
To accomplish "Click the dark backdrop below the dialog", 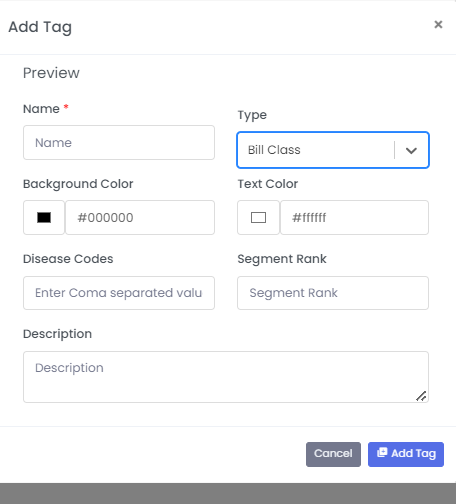I will (x=228, y=494).
